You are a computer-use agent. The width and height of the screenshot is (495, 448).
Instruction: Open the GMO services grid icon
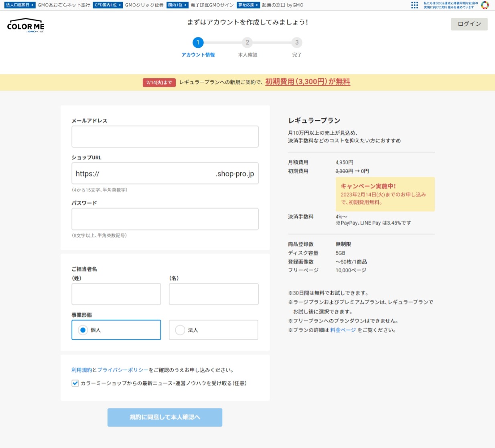pos(414,5)
